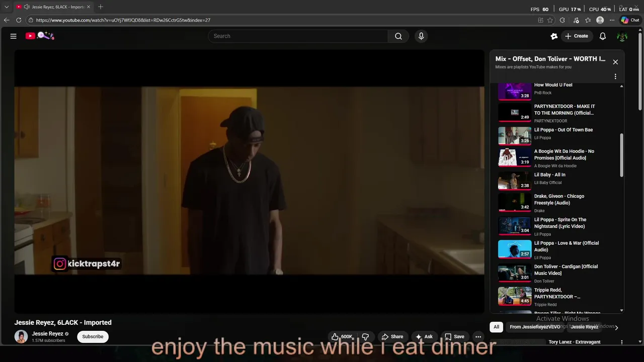The height and width of the screenshot is (362, 644).
Task: Click the playlist panel scrollbar
Action: (622, 155)
